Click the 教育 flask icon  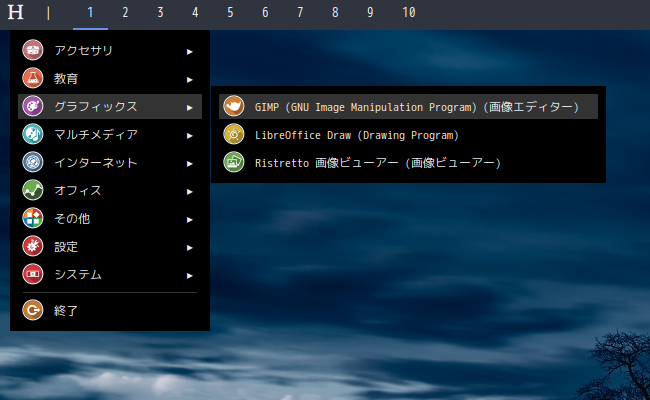coord(33,78)
